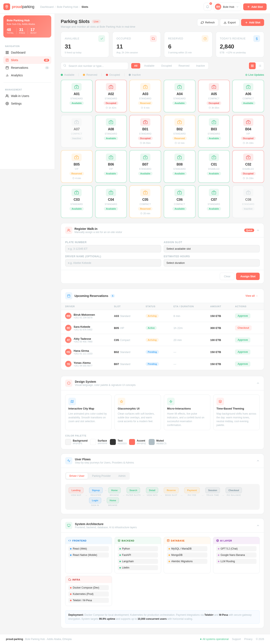
Task: Click the Interactive City Map icon
Action: click(72, 401)
